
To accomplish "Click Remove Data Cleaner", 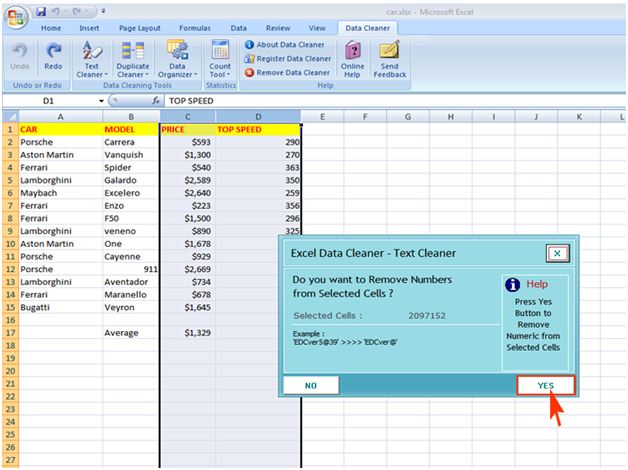I will 287,72.
